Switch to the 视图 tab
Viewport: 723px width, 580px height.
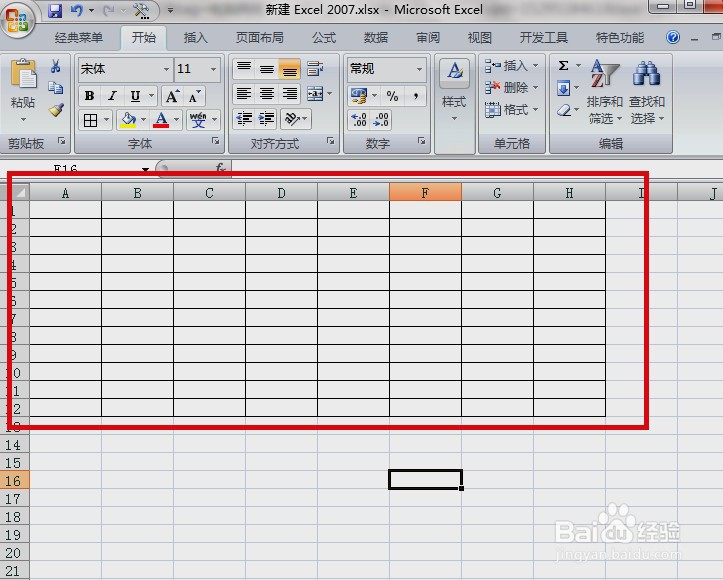pos(480,37)
